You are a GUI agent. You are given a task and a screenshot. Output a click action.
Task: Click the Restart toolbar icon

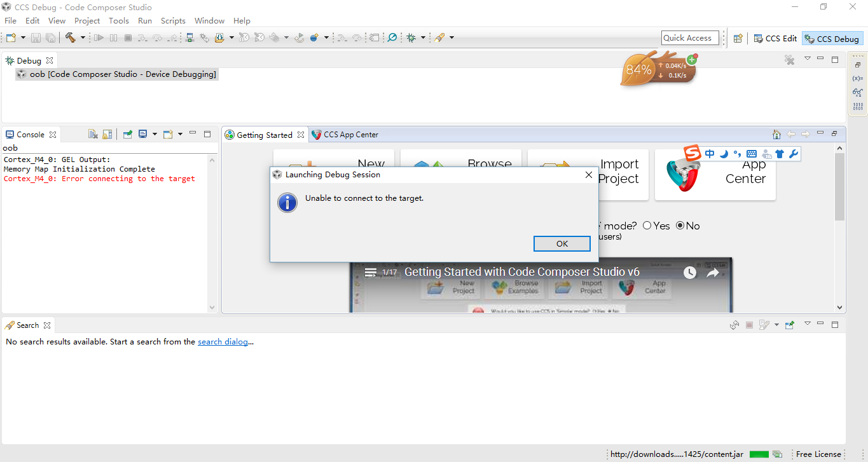300,38
